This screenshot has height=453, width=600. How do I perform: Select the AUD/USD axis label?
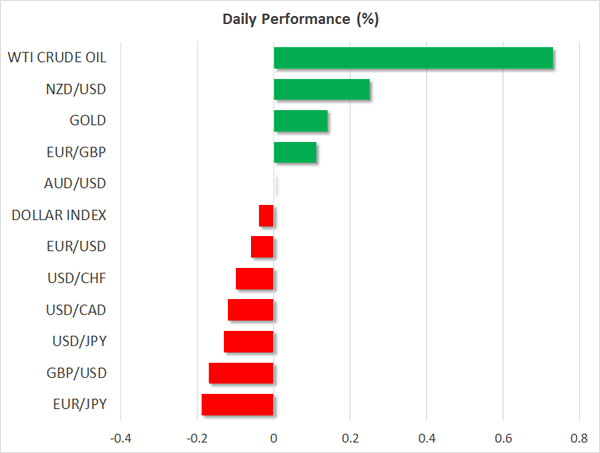click(75, 183)
